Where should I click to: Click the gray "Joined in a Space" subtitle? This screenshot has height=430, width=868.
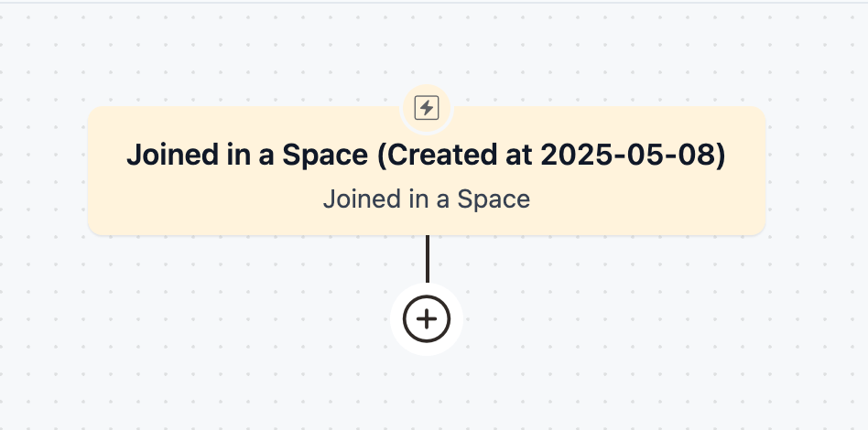(426, 199)
